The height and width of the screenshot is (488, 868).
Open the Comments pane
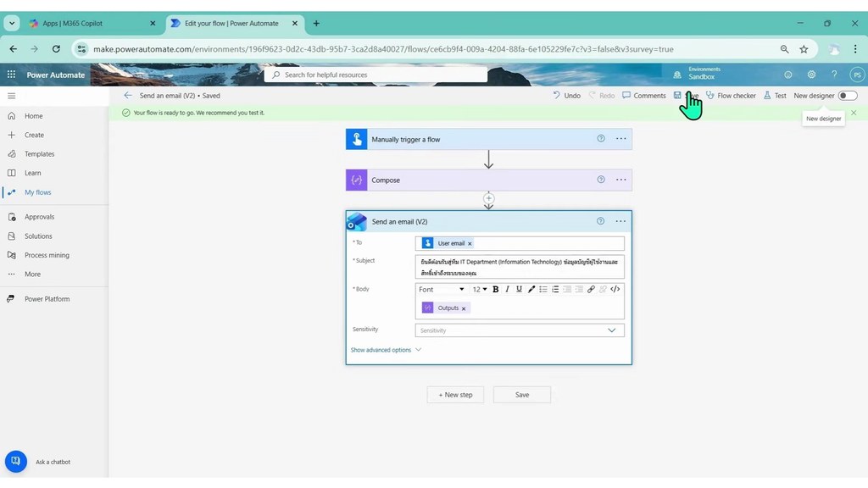pos(644,96)
